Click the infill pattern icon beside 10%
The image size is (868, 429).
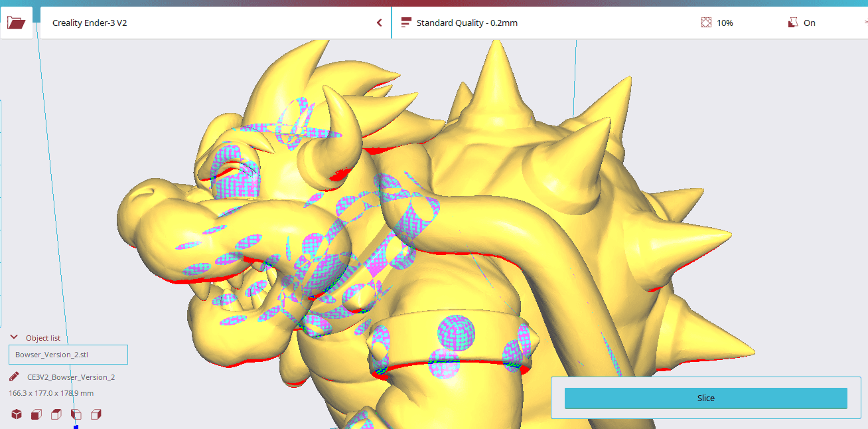pos(706,23)
